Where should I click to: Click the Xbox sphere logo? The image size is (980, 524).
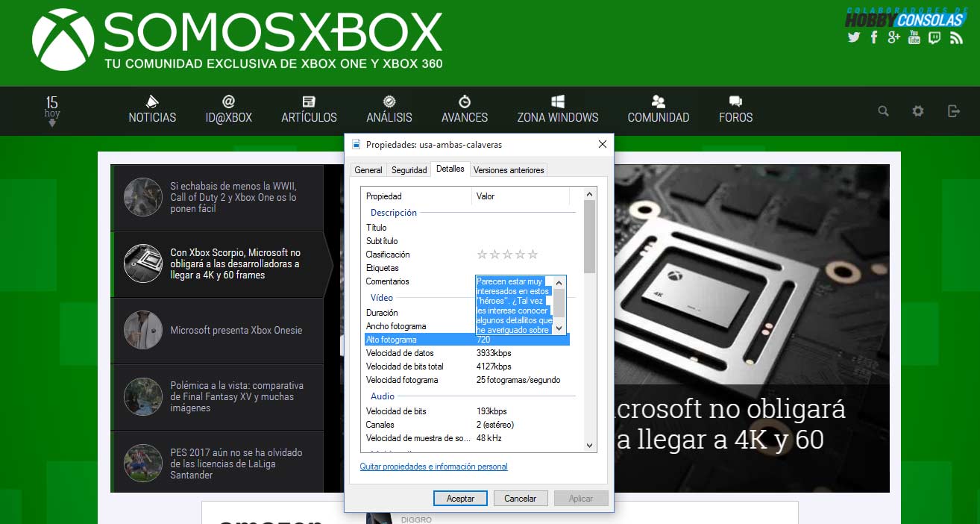[x=63, y=40]
